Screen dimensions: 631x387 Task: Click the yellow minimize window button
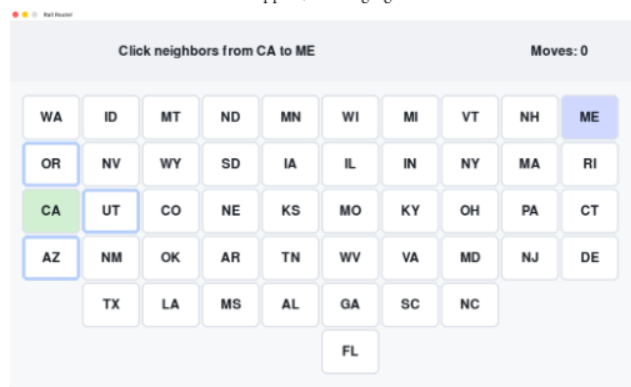point(25,14)
